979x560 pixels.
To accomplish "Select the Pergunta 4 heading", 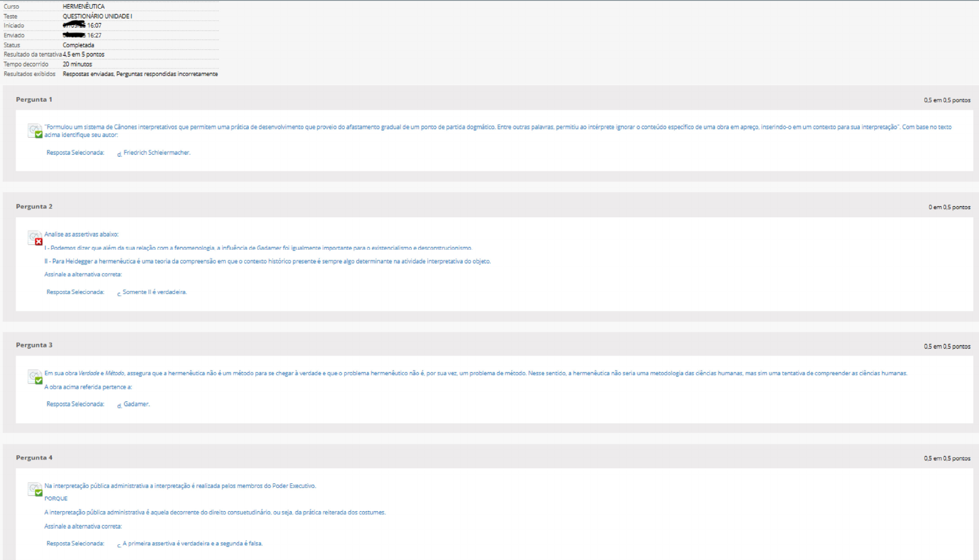I will (34, 458).
